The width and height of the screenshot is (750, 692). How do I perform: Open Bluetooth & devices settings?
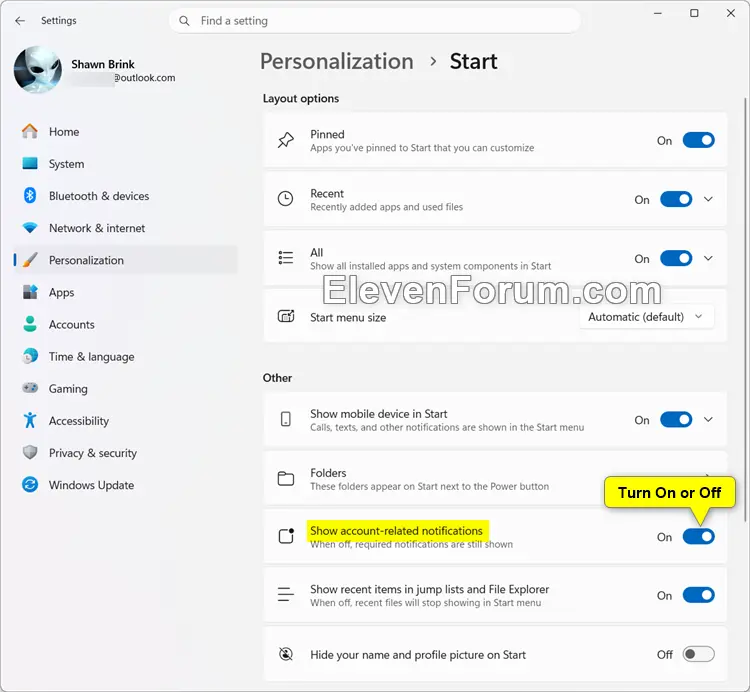pos(126,196)
